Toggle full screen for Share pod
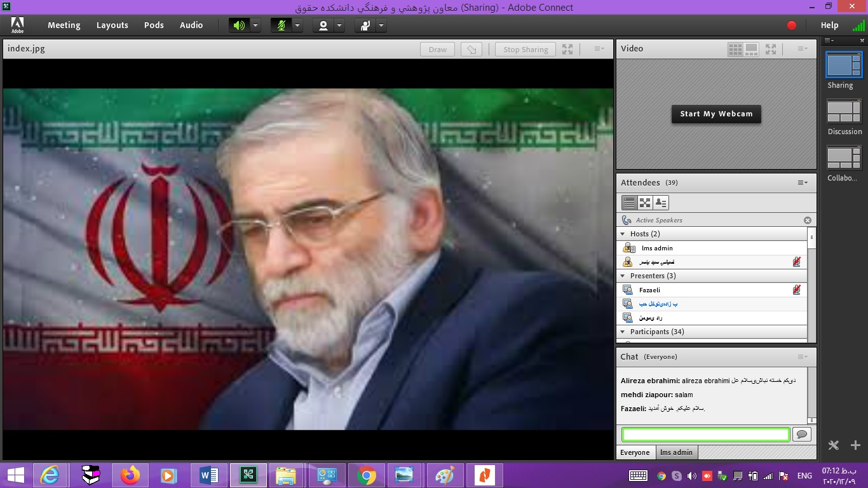Screen dimensions: 868x488 pyautogui.click(x=567, y=49)
